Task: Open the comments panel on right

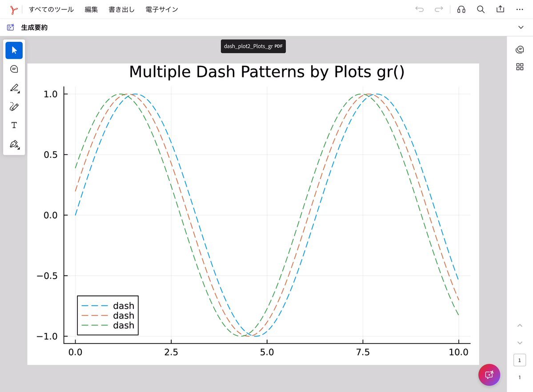Action: tap(519, 49)
